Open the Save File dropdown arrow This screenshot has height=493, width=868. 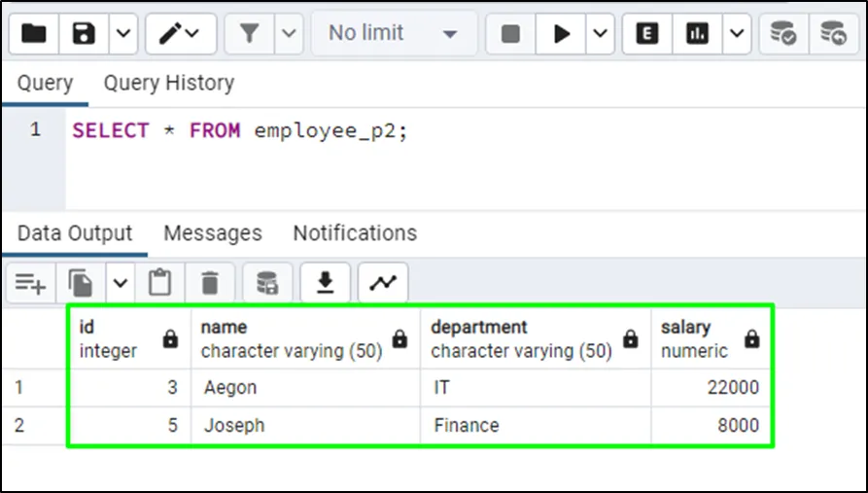[x=122, y=34]
